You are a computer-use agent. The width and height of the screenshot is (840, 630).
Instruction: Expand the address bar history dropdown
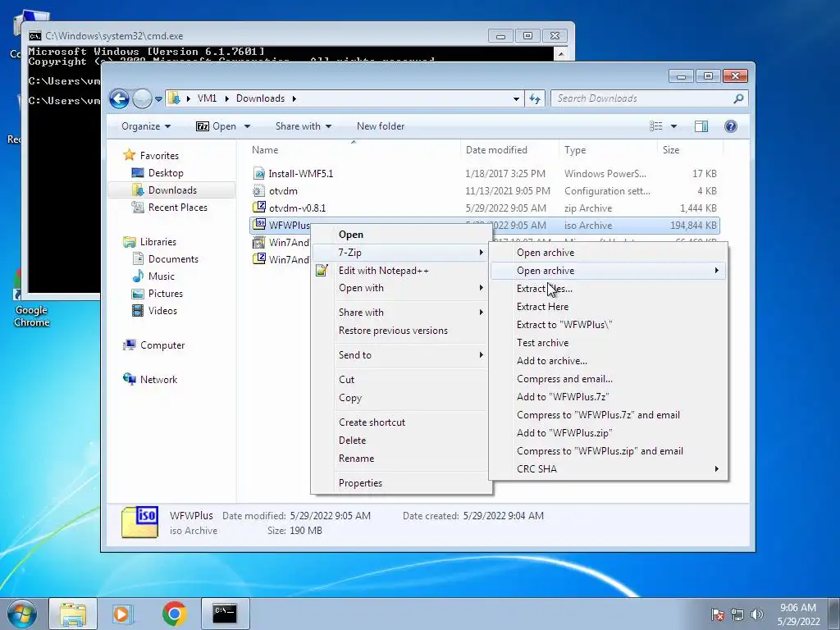[516, 98]
